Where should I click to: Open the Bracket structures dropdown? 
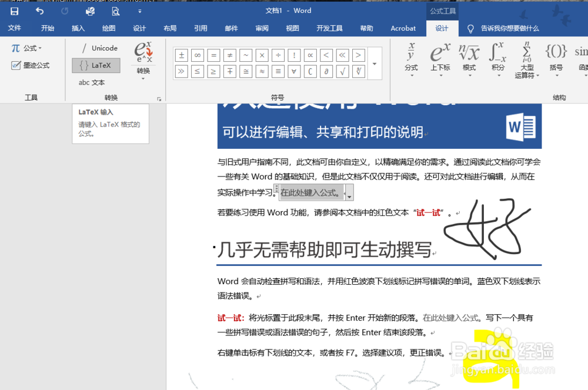[x=556, y=59]
